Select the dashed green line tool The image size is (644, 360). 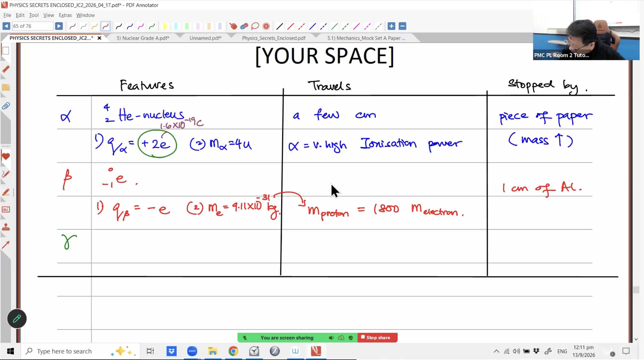click(345, 26)
